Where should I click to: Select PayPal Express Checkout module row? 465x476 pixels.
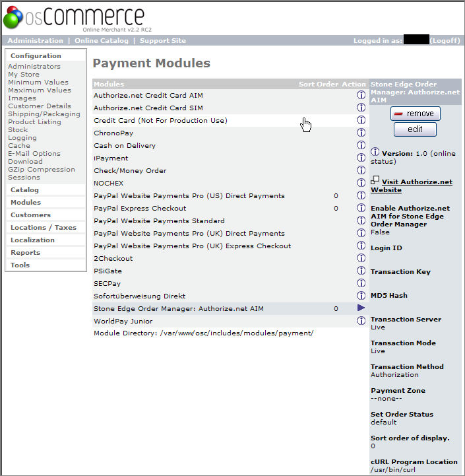point(231,208)
